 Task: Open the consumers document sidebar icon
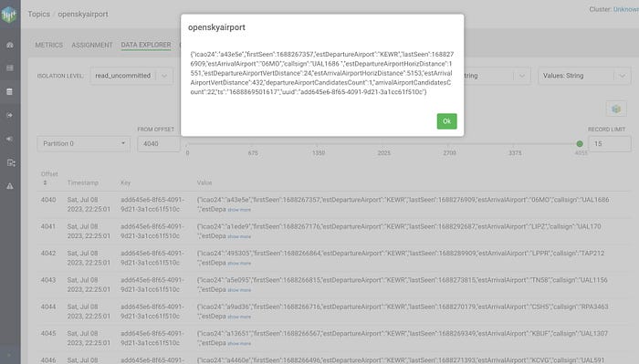(x=11, y=163)
